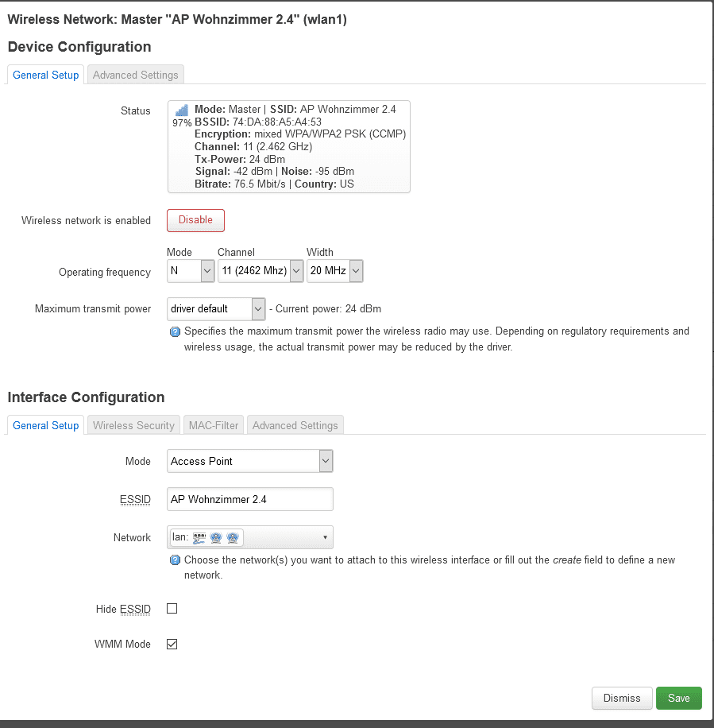
Task: Uncheck the WMM Mode checkbox
Action: 172,644
